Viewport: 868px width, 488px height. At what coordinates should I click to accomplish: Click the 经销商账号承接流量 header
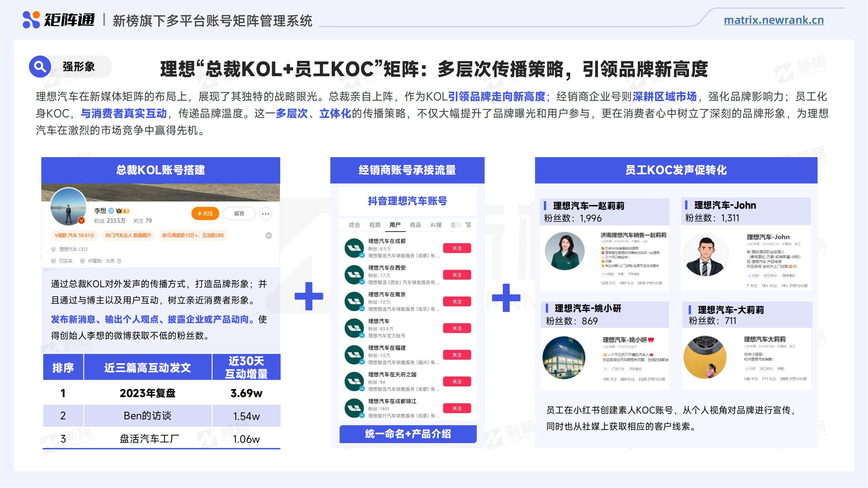tap(407, 170)
